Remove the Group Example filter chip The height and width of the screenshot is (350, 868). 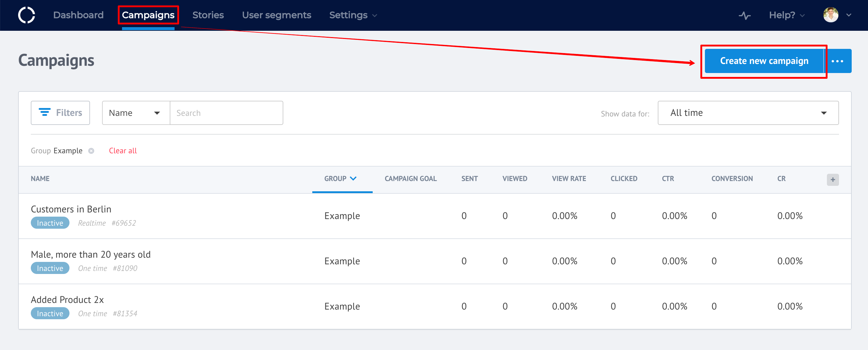[x=91, y=151]
